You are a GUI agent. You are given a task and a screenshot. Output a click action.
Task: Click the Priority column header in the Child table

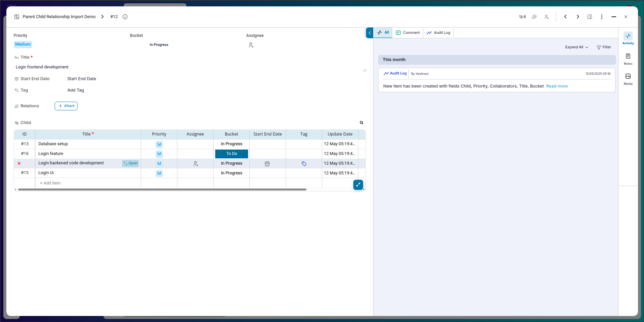pyautogui.click(x=159, y=134)
